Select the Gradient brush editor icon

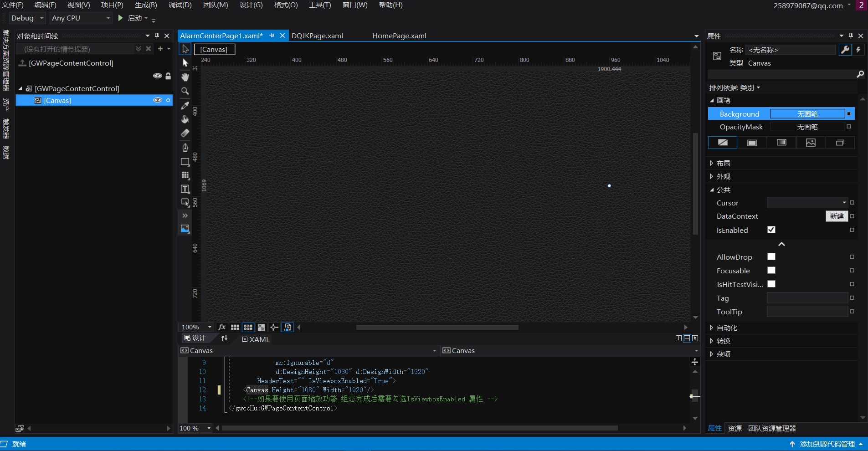click(x=781, y=143)
